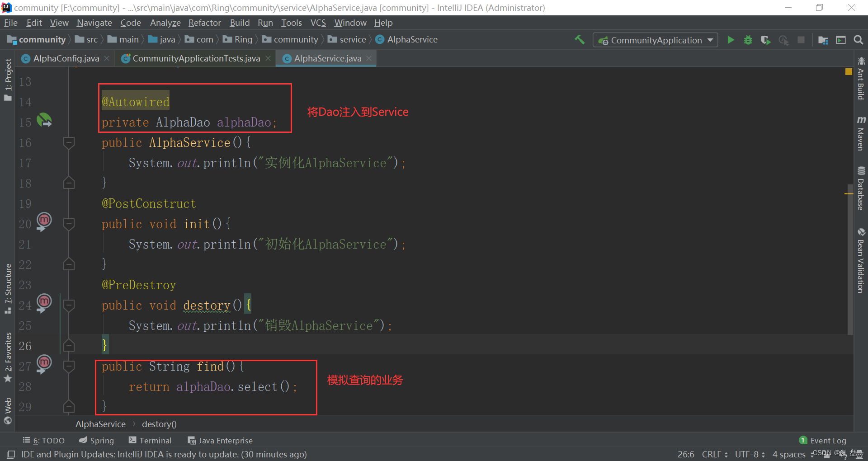This screenshot has height=461, width=868.
Task: Open the Maven tool window
Action: 861,133
